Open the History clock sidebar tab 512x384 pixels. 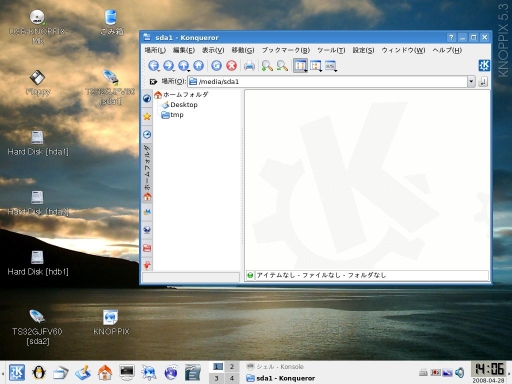pyautogui.click(x=147, y=134)
